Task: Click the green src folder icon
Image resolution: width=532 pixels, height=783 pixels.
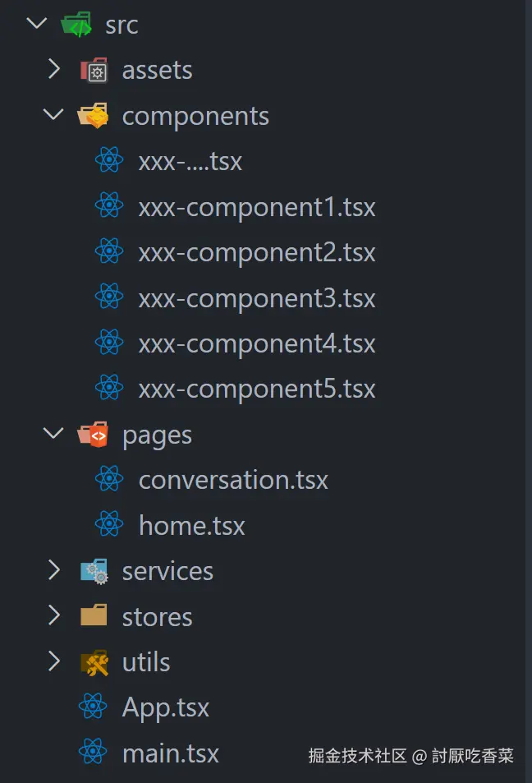Action: pos(76,25)
